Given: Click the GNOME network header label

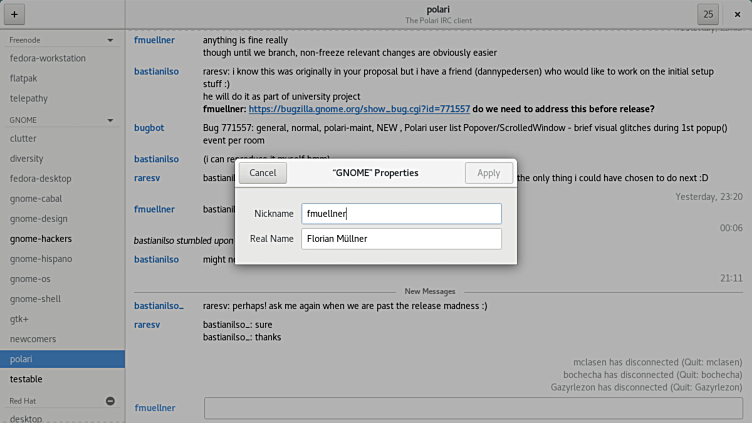Looking at the screenshot, I should 23,120.
